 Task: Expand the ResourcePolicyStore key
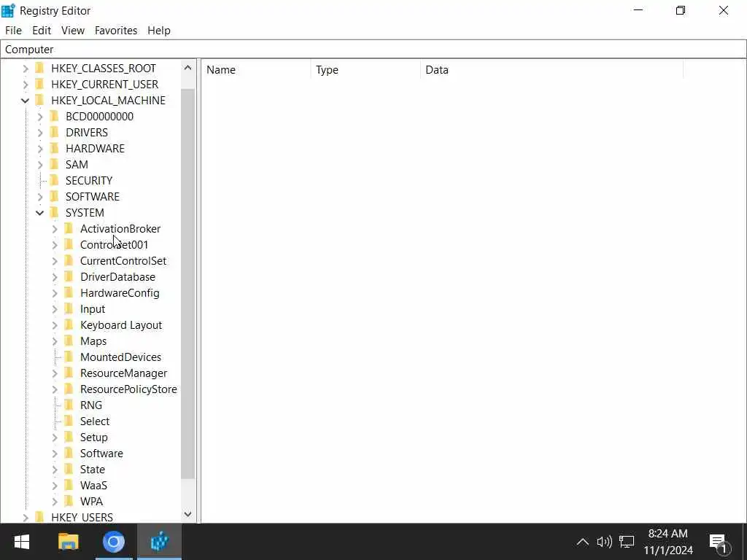tap(55, 389)
